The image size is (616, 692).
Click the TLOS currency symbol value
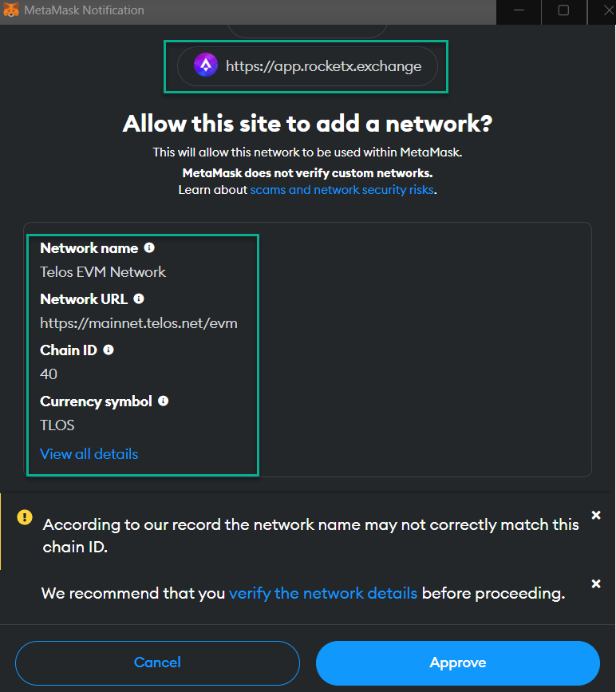pyautogui.click(x=57, y=425)
